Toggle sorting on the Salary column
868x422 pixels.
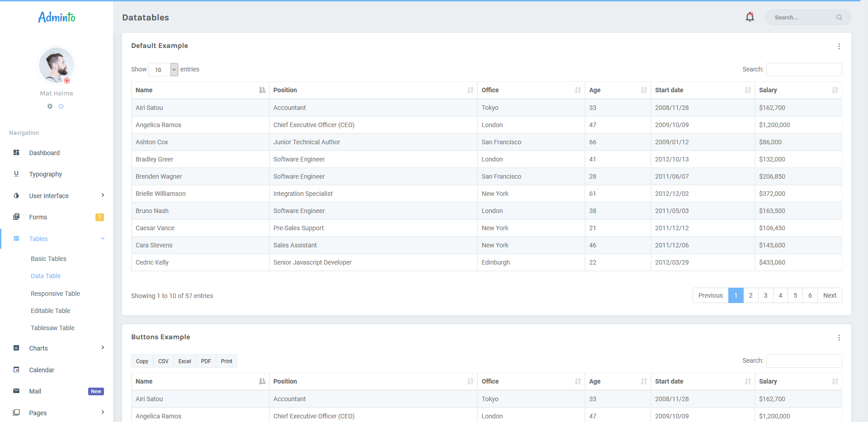tap(834, 90)
